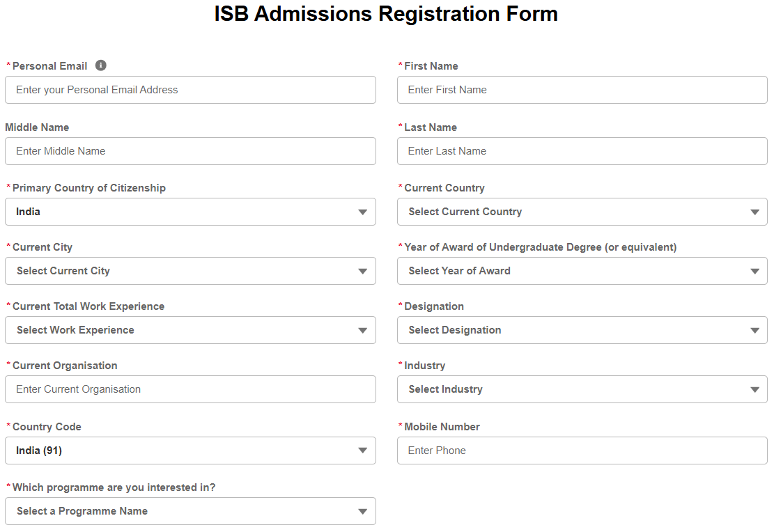Screen dimensions: 774x532
Task: Open the Primary Country of Citizenship dropdown
Action: [190, 212]
